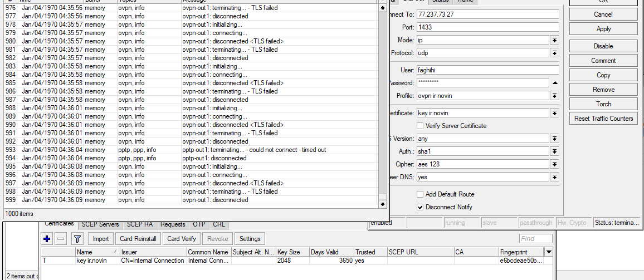Image resolution: width=644 pixels, height=280 pixels.
Task: Sort certificates by Name column header
Action: (97, 252)
